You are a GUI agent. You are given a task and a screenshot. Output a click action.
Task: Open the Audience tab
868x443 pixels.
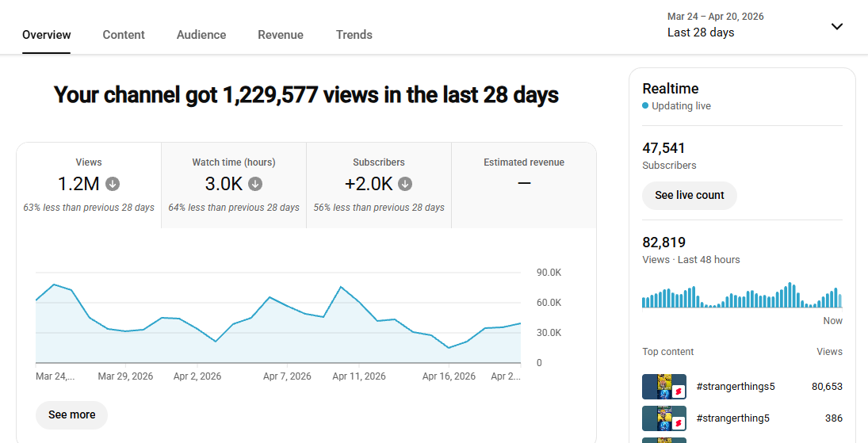click(x=201, y=35)
